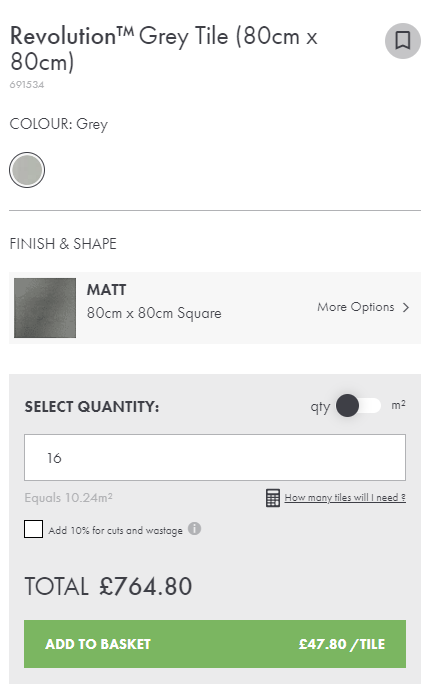Screen dimensions: 428x684
Task: Select the m² unit label
Action: point(398,405)
